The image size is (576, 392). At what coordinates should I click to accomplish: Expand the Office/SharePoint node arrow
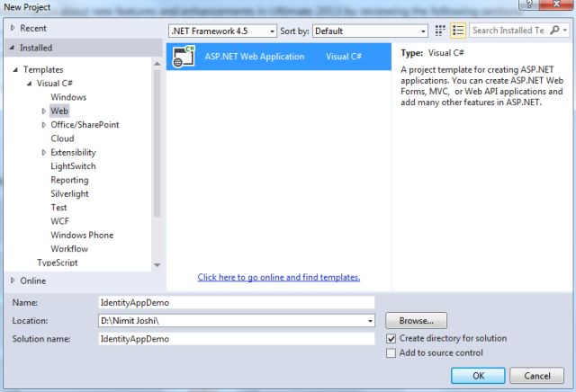44,125
